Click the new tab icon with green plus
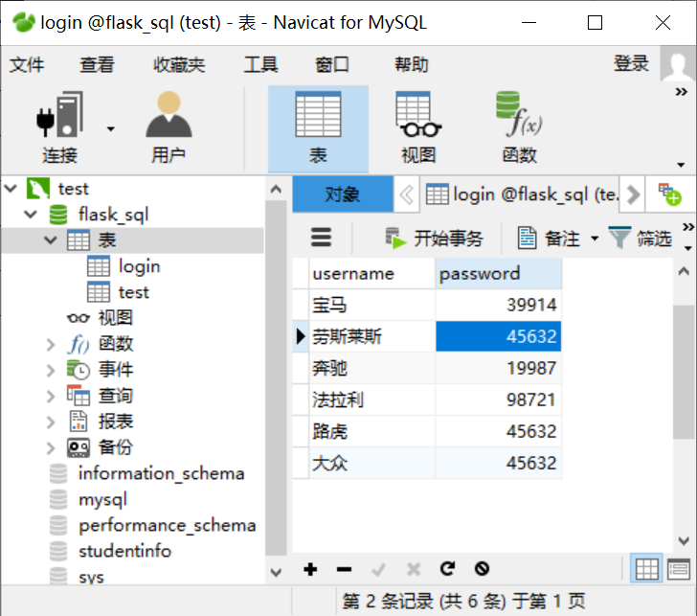Image resolution: width=697 pixels, height=616 pixels. [x=669, y=194]
